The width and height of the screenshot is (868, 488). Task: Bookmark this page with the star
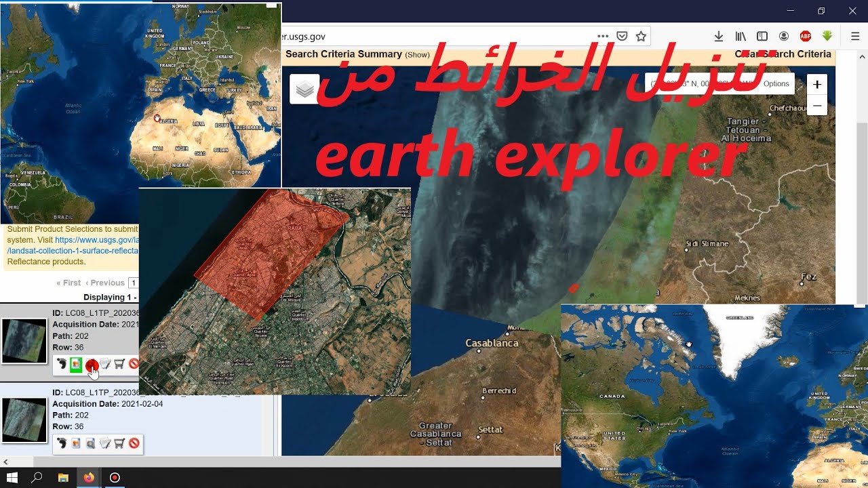click(641, 36)
